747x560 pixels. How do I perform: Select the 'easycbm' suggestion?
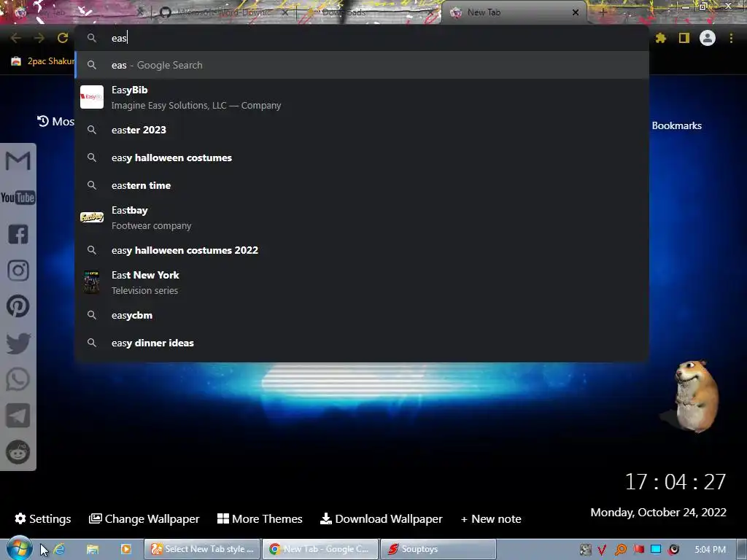(362, 315)
